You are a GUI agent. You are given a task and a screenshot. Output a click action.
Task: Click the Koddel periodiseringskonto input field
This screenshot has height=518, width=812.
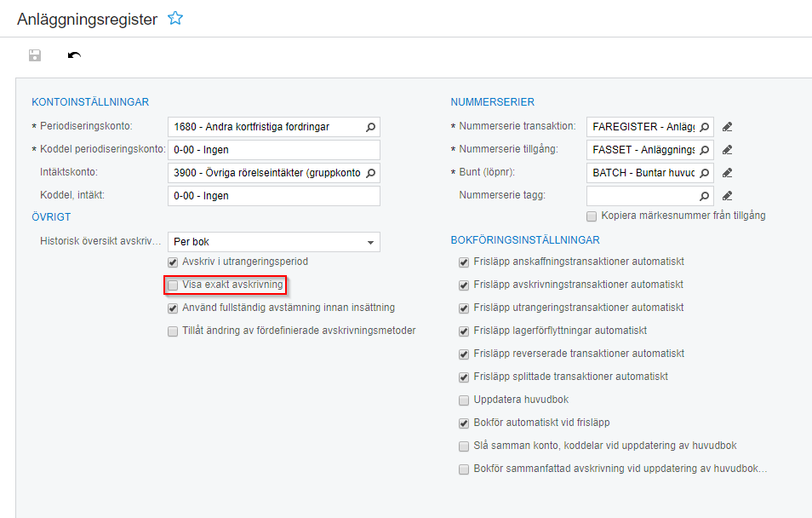click(273, 150)
